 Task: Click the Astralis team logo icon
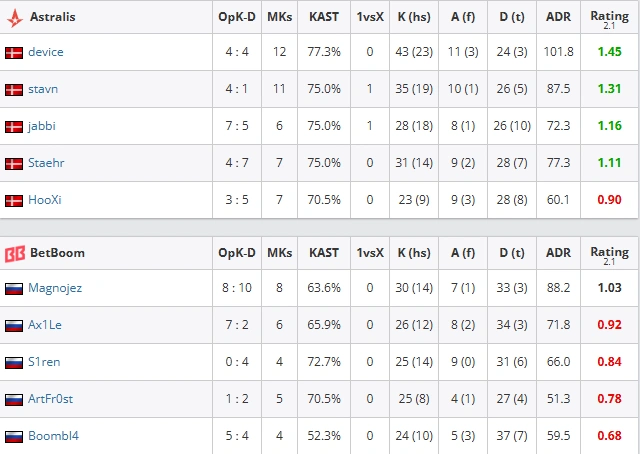coord(15,18)
